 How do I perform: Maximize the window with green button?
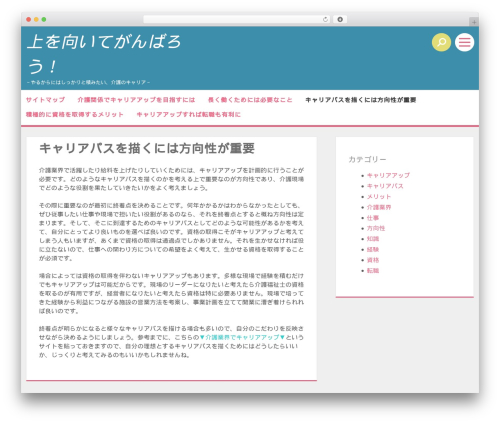click(44, 19)
